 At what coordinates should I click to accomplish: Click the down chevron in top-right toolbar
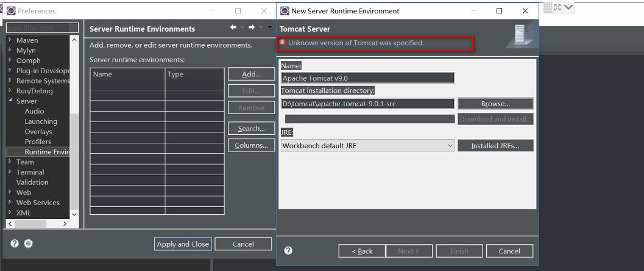(x=568, y=7)
